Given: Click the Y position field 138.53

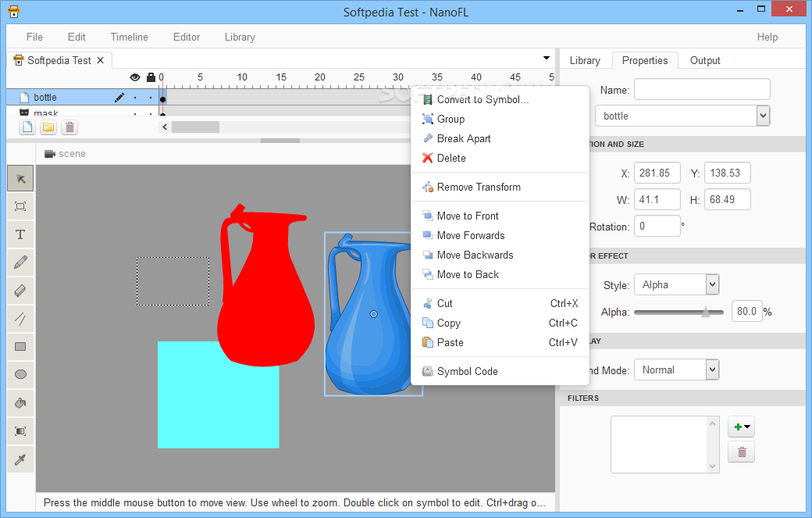Looking at the screenshot, I should tap(728, 173).
